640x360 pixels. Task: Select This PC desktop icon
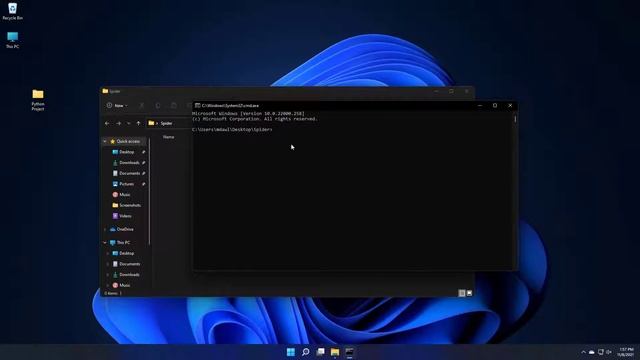pyautogui.click(x=12, y=40)
